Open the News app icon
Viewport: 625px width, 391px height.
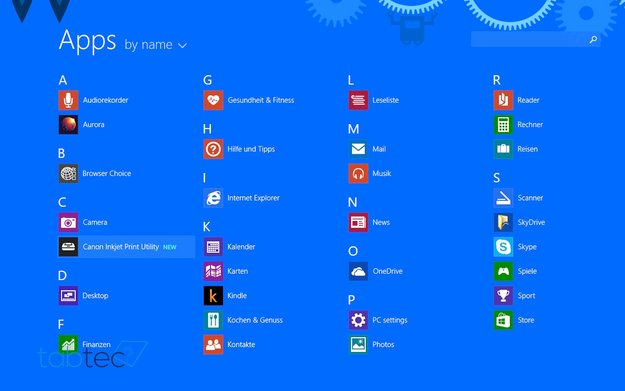coord(358,222)
